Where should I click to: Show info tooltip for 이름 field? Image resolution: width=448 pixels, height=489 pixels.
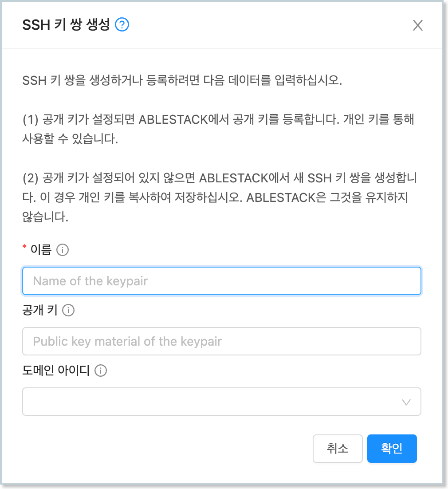point(63,250)
